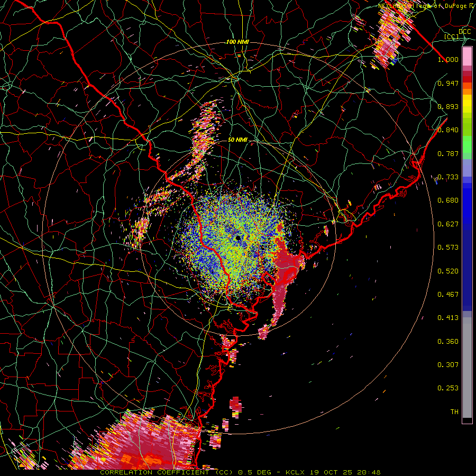Image resolution: width=476 pixels, height=476 pixels.
Task: Click the 0.253 scale value
Action: 448,388
